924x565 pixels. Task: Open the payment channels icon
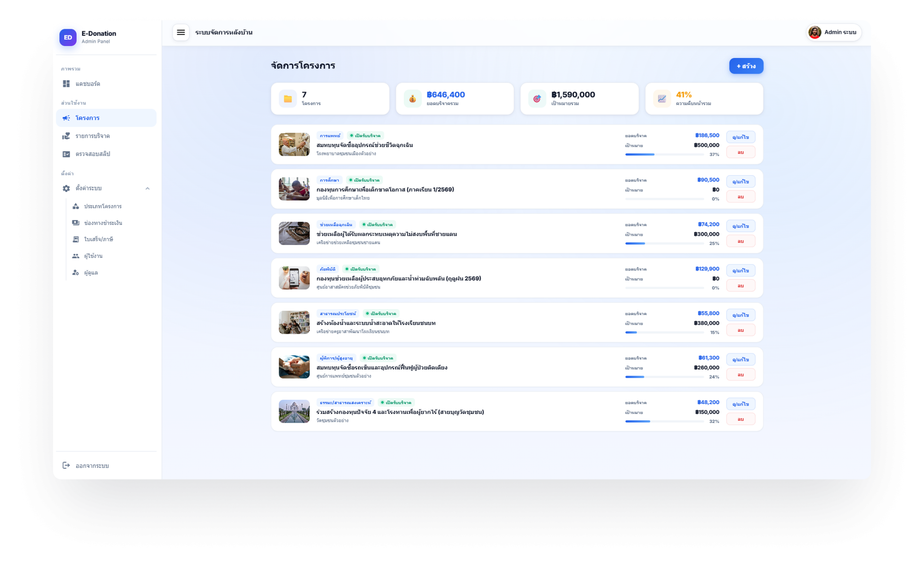76,223
